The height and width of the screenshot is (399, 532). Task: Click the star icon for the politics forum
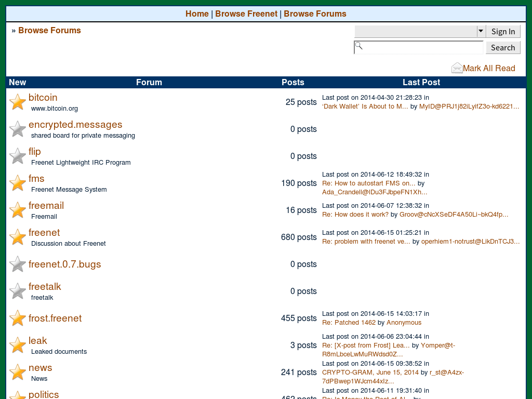click(x=17, y=396)
